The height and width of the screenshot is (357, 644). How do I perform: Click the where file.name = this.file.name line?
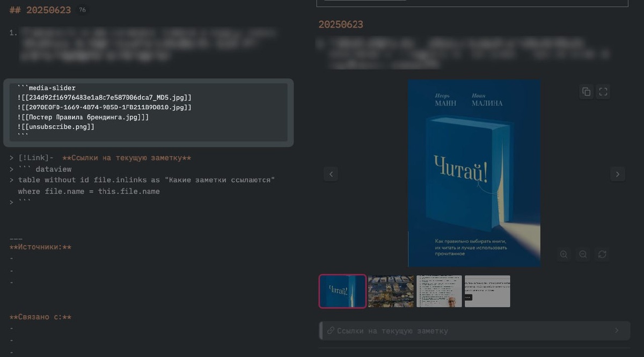pyautogui.click(x=89, y=191)
